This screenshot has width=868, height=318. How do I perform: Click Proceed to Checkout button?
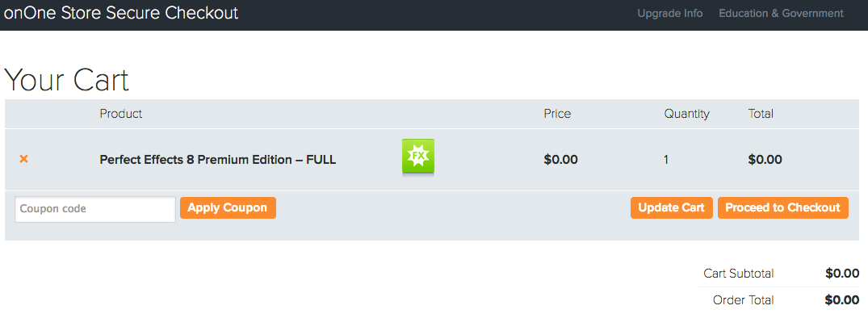click(x=782, y=208)
